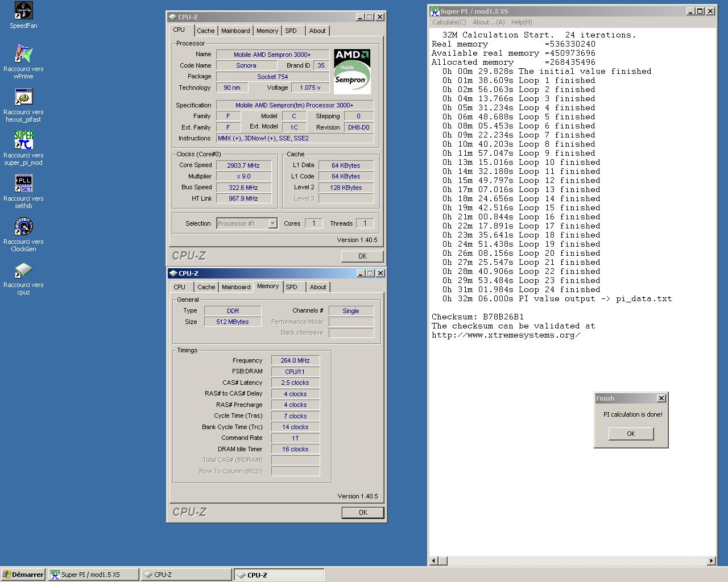Switch to first CPU-Z taskbar button
The image size is (728, 582).
(186, 575)
